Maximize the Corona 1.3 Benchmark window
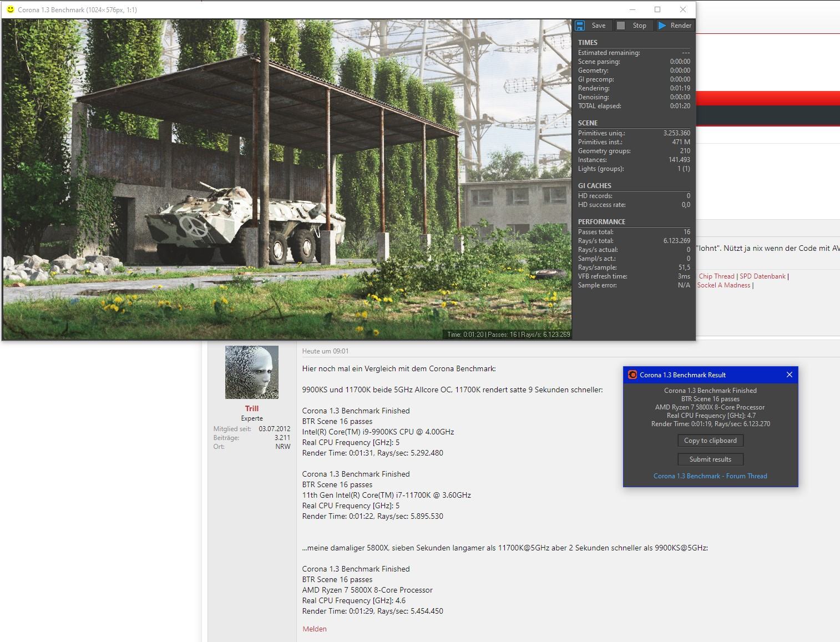The image size is (840, 642). click(x=657, y=9)
